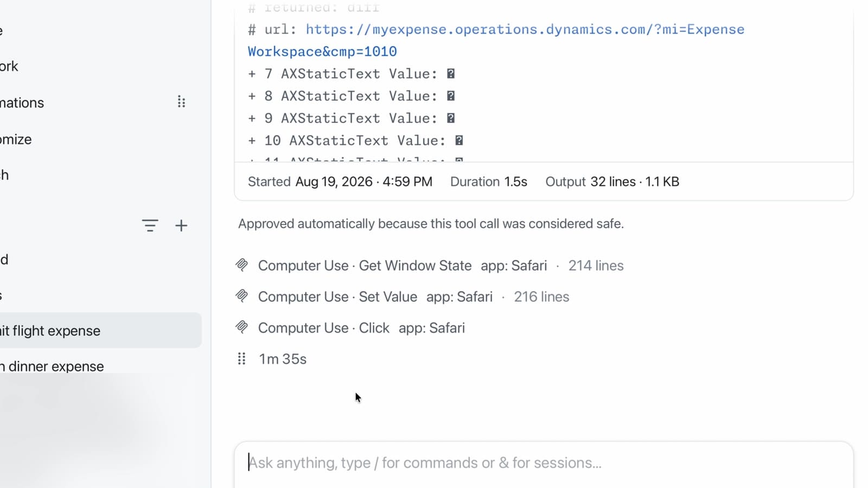The height and width of the screenshot is (488, 868).
Task: Open the paperclip icon for Get Window State
Action: click(x=242, y=265)
